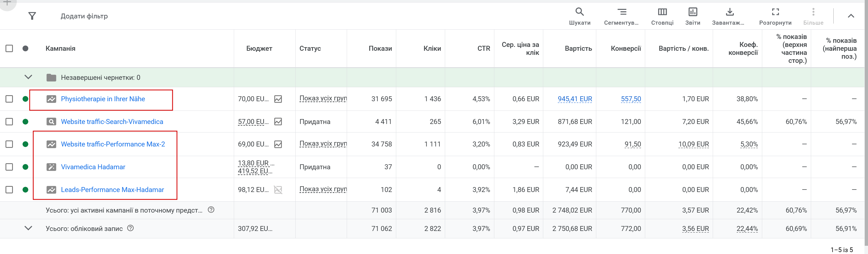The image size is (868, 254).
Task: Sort by the Кліки column header
Action: pos(432,49)
